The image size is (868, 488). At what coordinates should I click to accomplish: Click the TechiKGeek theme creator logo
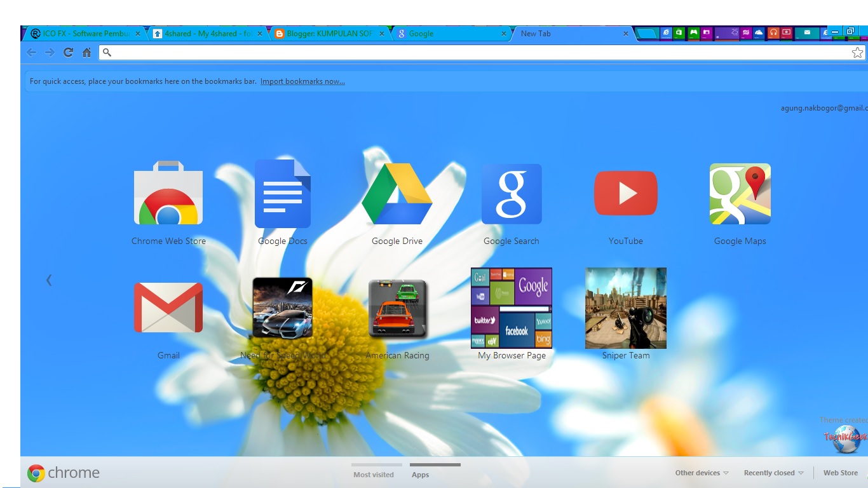pos(846,438)
